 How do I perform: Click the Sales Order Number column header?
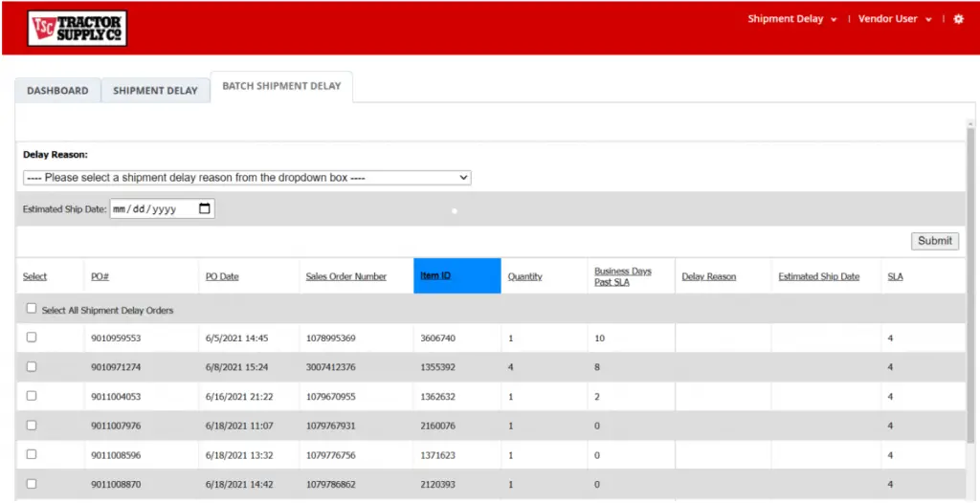click(345, 277)
